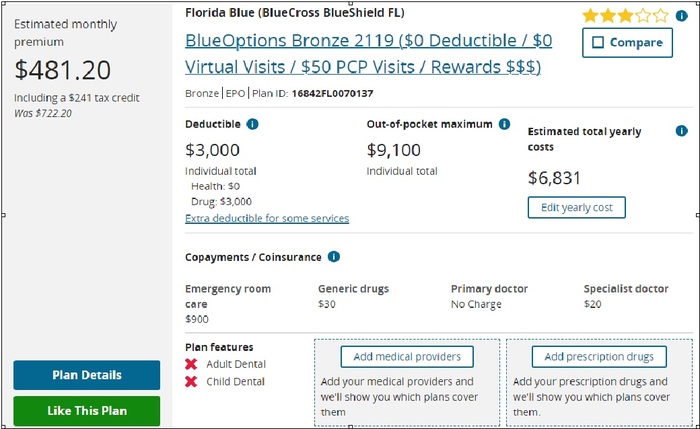
Task: Click the $6,831 yearly cost amount
Action: tap(554, 178)
